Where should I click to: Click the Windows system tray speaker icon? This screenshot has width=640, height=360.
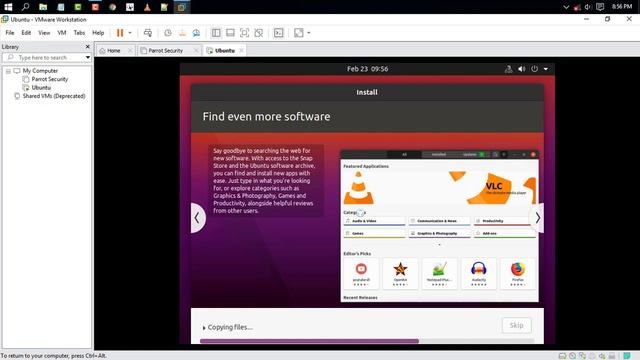588,7
